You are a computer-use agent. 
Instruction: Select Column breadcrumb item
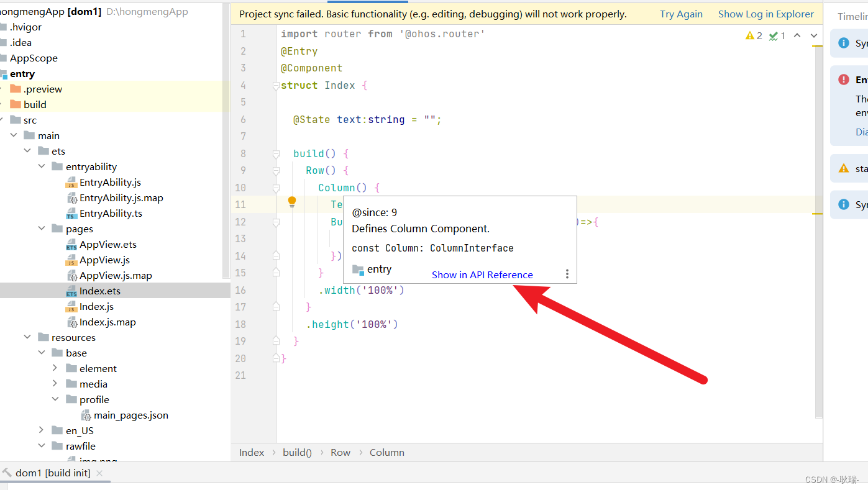[387, 452]
